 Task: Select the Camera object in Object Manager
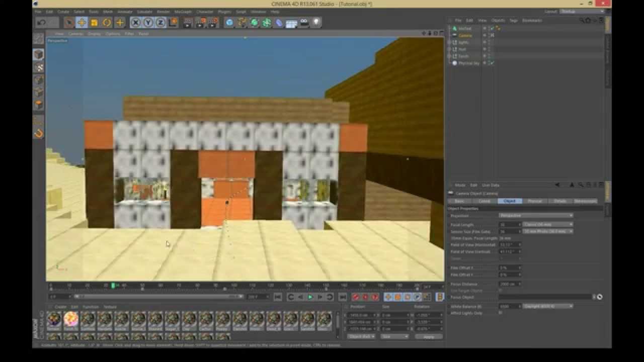point(465,36)
